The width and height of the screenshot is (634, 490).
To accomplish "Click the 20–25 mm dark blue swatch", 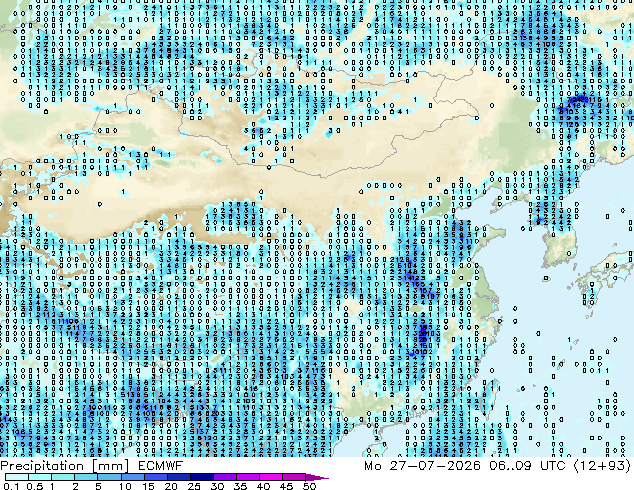I will coord(178,477).
